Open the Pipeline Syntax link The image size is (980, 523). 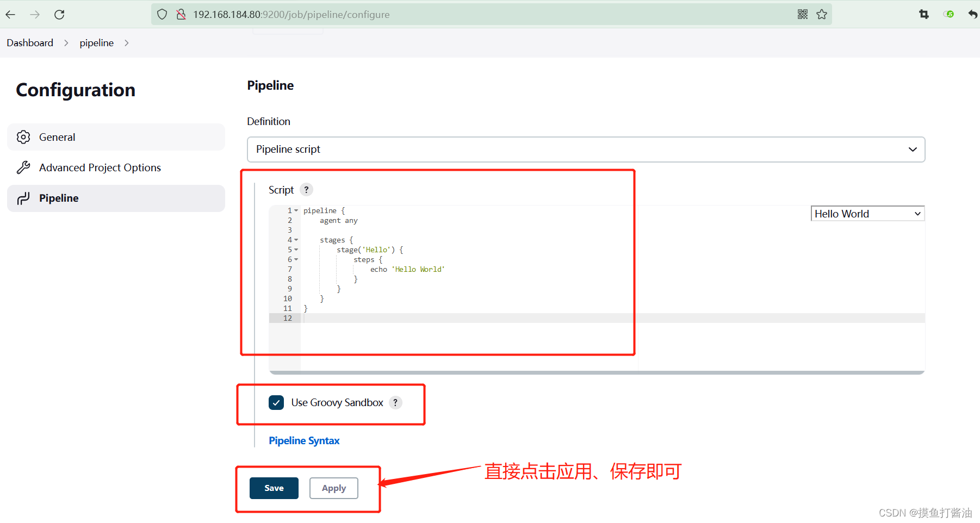304,441
